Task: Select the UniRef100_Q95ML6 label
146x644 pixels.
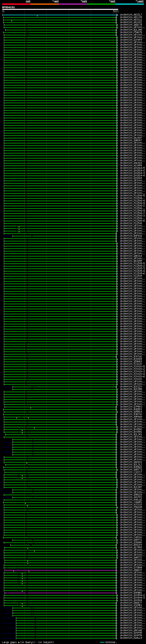Action: [x=131, y=412]
